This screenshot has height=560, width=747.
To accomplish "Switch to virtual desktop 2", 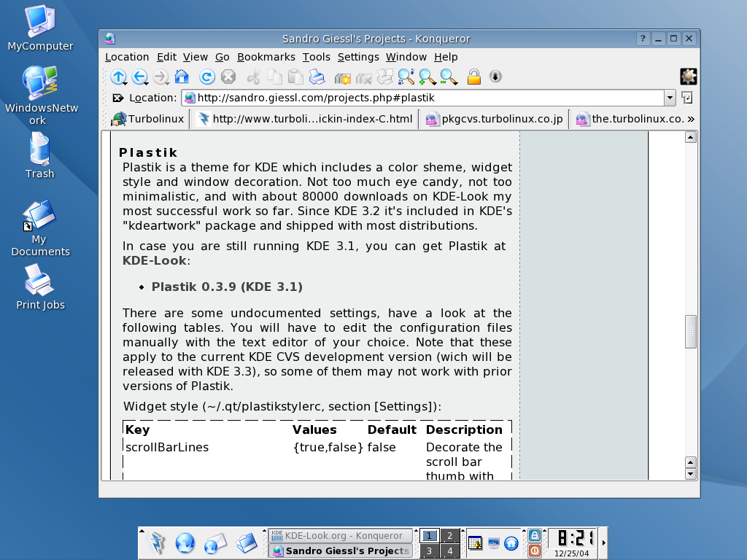I will pos(449,536).
